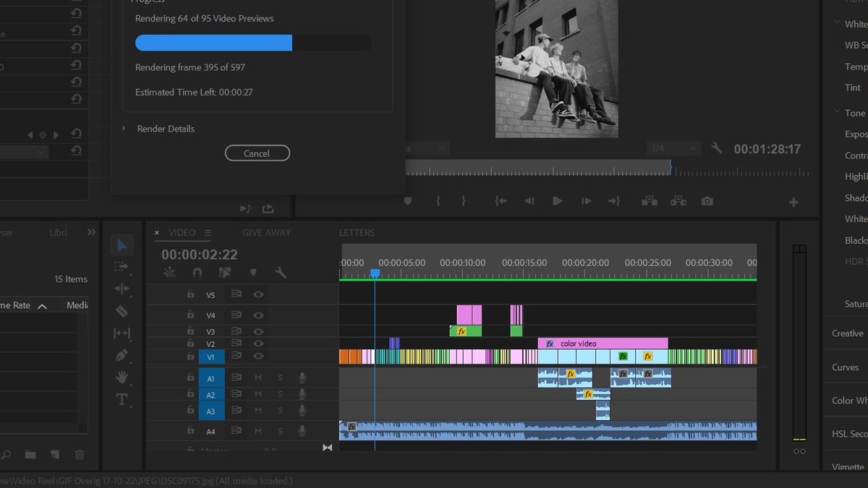Switch to GIVE AWAY sequence tab

(266, 233)
